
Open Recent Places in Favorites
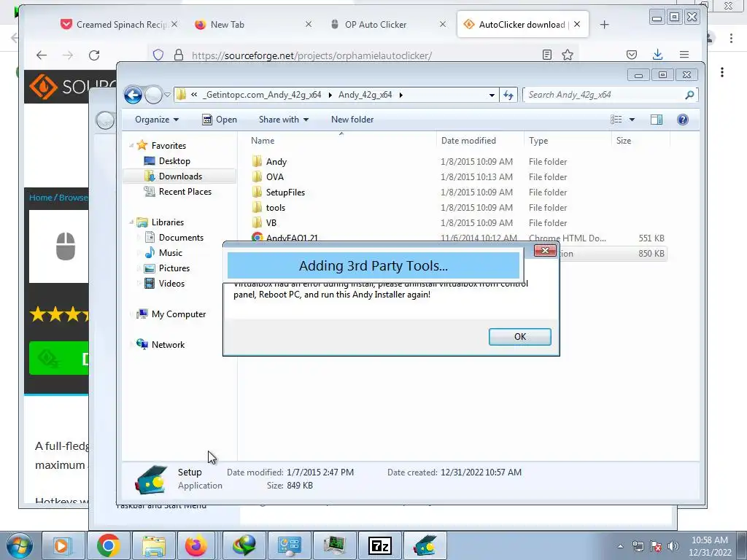[185, 192]
